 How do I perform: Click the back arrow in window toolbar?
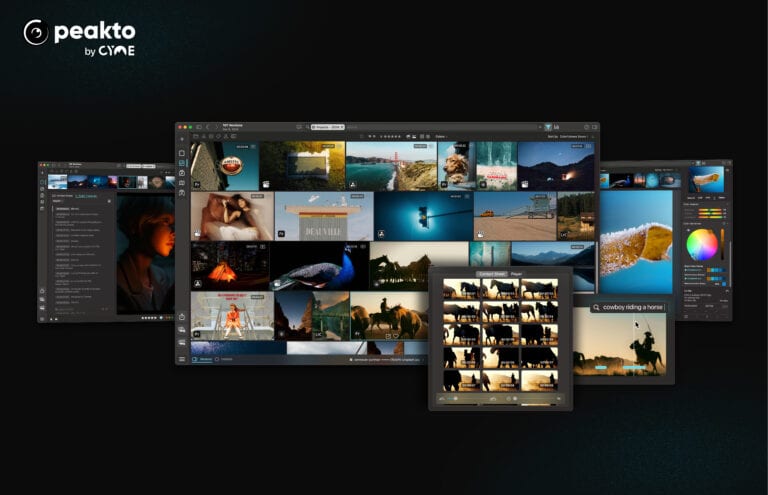tap(208, 127)
